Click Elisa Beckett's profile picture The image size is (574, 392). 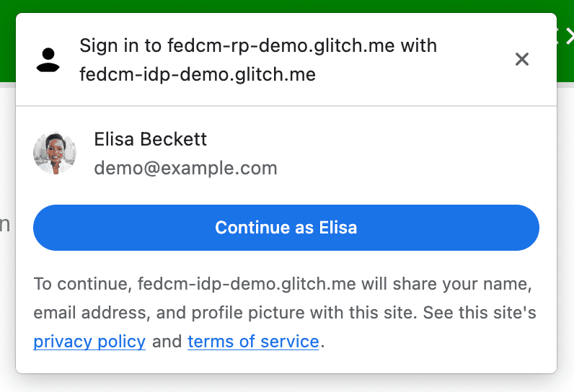pos(55,153)
